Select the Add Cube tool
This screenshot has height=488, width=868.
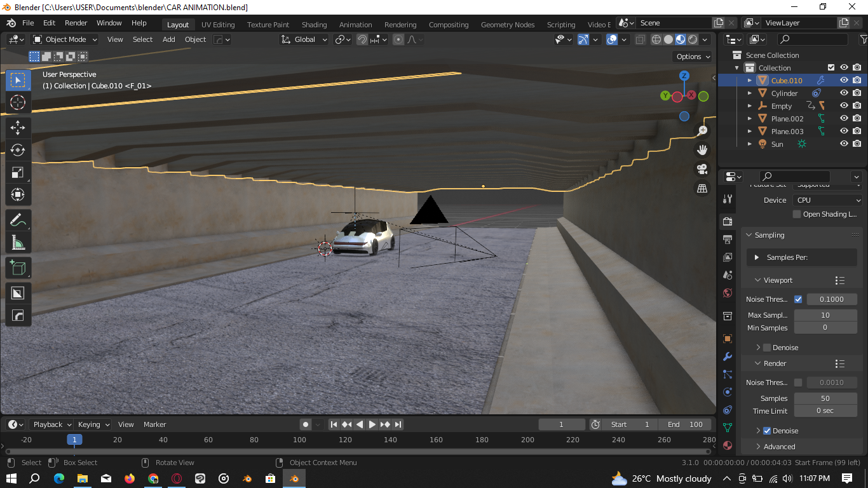(x=18, y=268)
